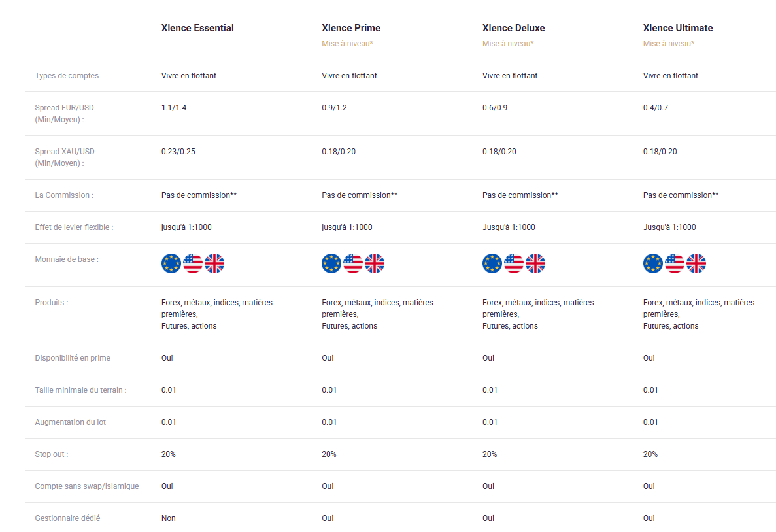This screenshot has width=776, height=532.
Task: Click the US flag in Xlence Prime column
Action: click(x=353, y=263)
